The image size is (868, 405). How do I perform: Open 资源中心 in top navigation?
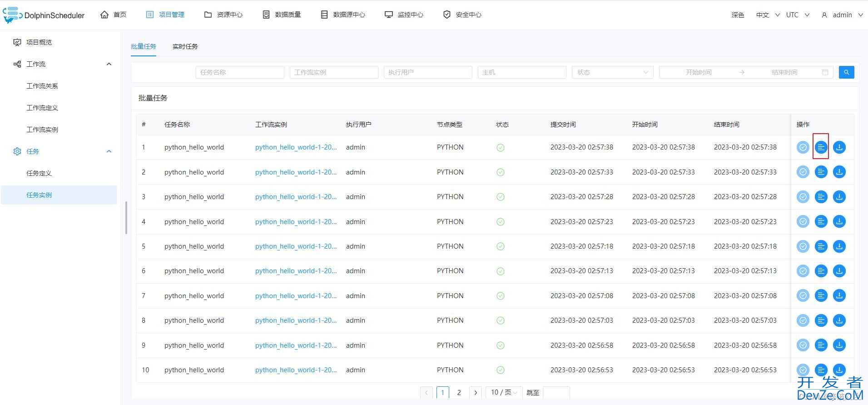tap(223, 15)
